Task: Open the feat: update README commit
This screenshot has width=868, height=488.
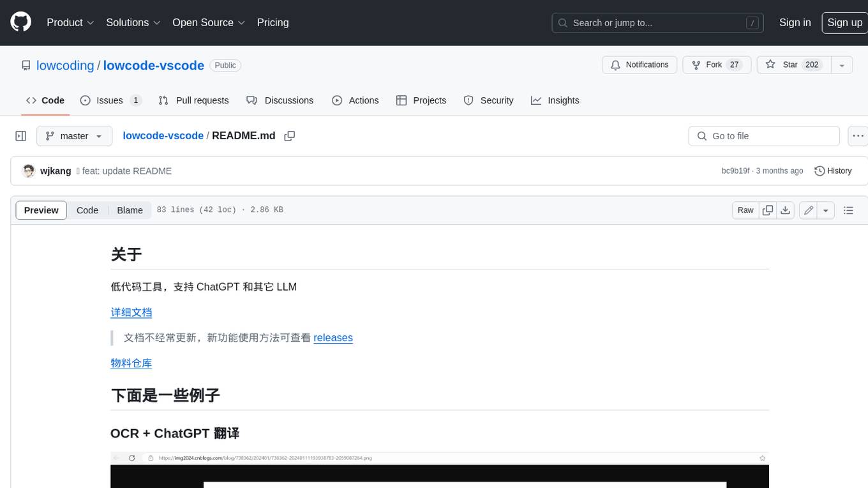Action: click(x=127, y=171)
